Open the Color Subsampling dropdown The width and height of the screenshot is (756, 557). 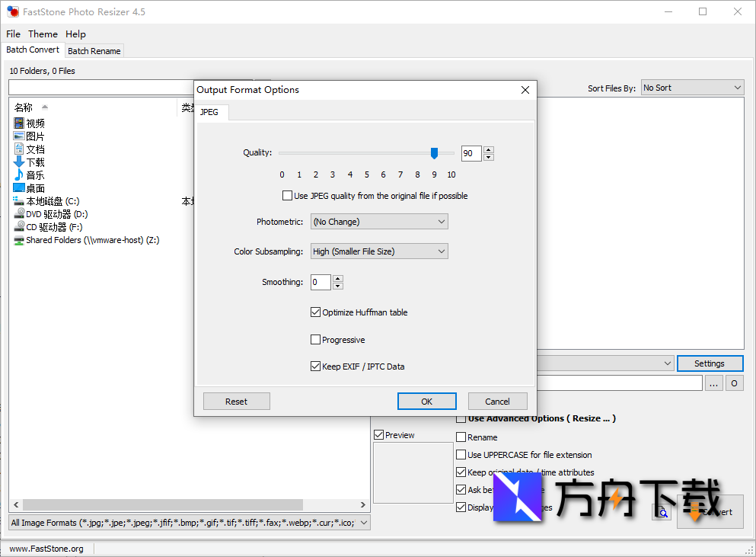379,251
